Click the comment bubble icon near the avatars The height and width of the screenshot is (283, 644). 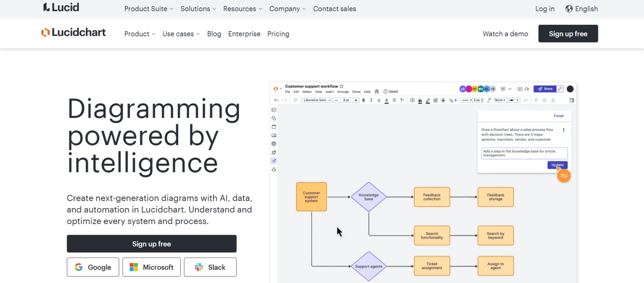[503, 89]
